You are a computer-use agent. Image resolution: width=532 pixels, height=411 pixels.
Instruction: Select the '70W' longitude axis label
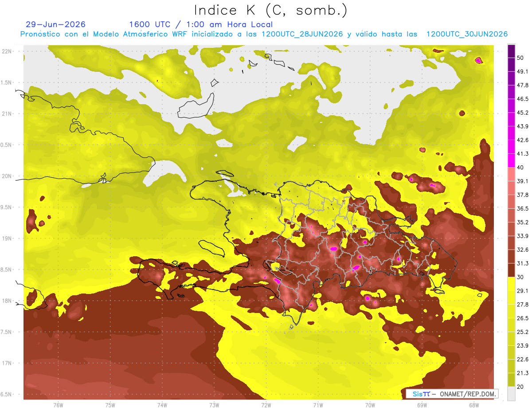[370, 405]
